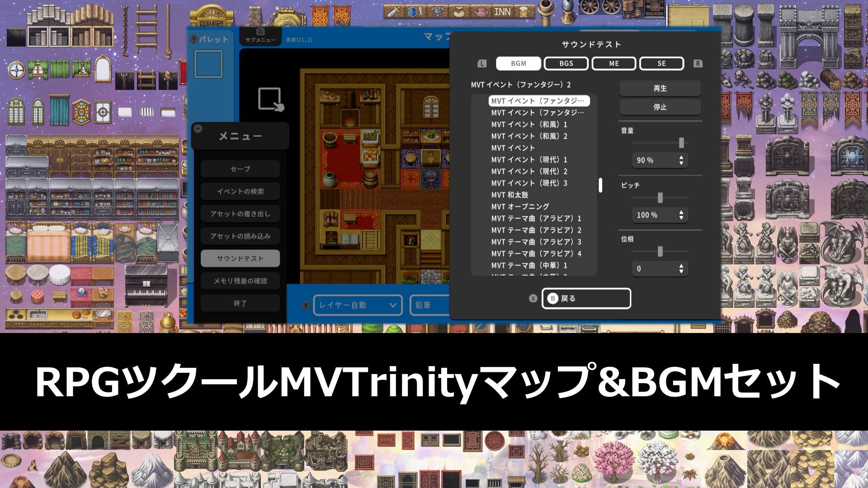This screenshot has width=868, height=488.
Task: Select 終了 at the bottom of the menu
Action: pos(240,303)
